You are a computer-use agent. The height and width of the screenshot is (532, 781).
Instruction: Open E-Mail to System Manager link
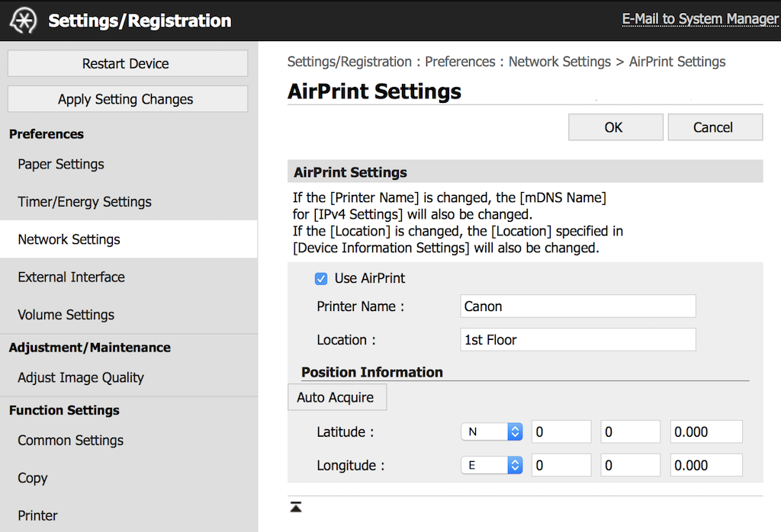pyautogui.click(x=700, y=19)
